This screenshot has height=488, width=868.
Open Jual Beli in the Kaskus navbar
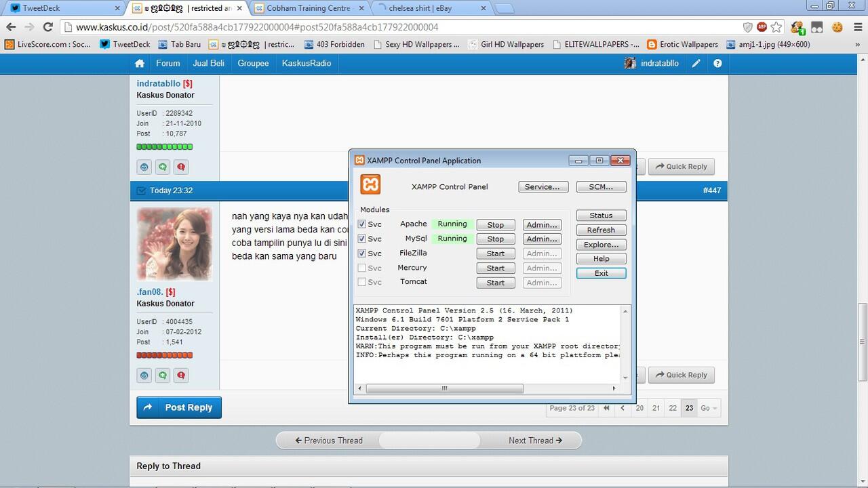coord(209,63)
